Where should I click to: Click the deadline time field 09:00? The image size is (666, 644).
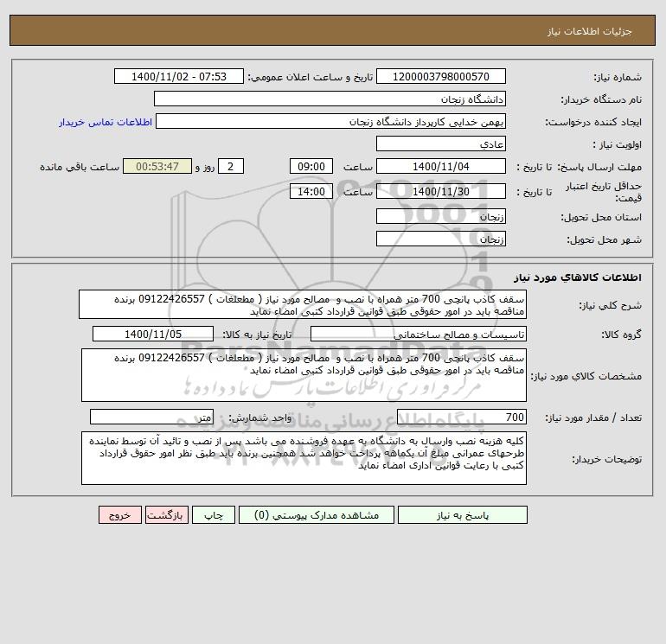click(x=311, y=167)
